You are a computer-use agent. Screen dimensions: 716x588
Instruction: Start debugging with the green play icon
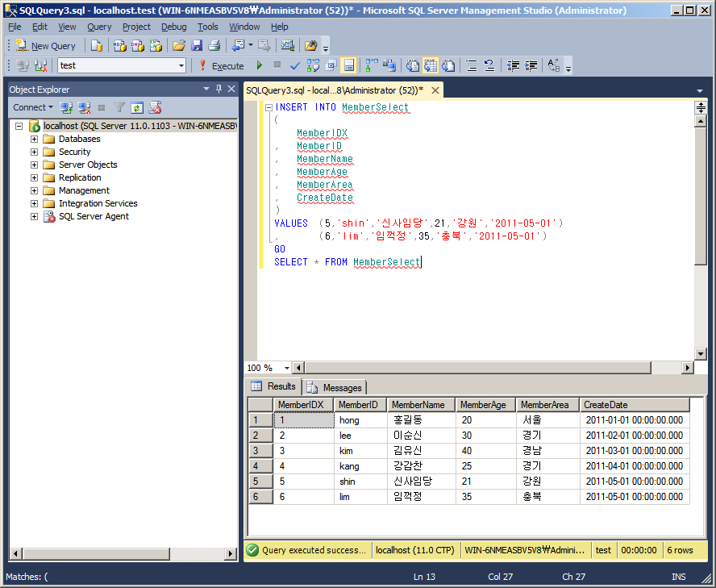tap(260, 66)
